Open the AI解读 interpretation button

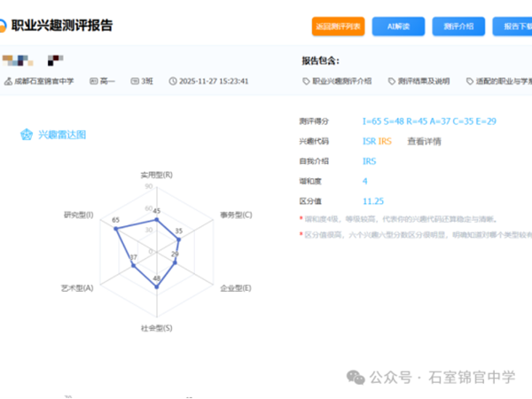[398, 27]
